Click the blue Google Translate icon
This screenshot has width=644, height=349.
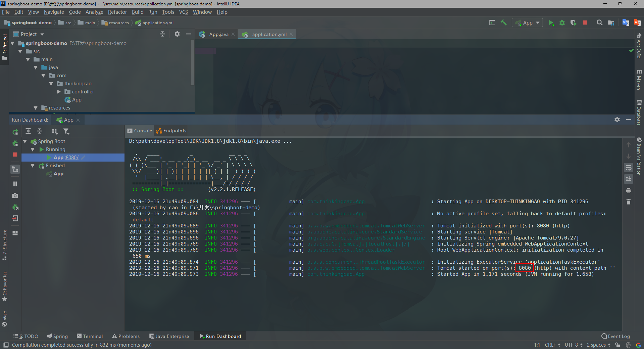[626, 23]
